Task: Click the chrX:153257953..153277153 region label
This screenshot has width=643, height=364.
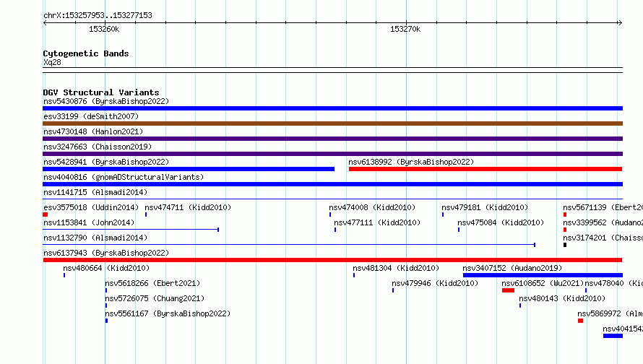Action: pos(98,15)
